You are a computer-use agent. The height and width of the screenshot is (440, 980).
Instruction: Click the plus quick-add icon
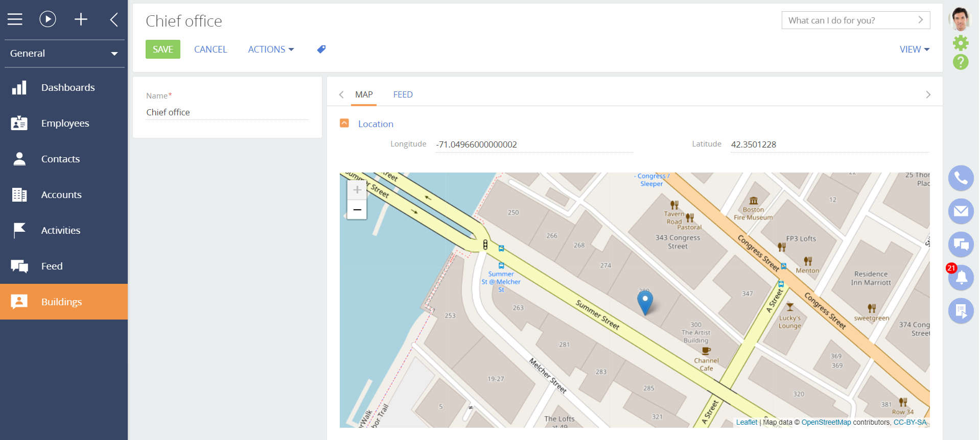point(81,19)
